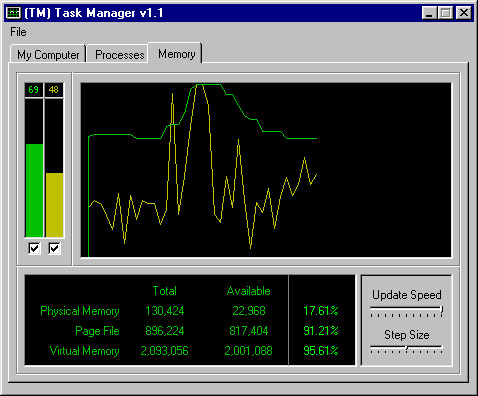478x396 pixels.
Task: Switch to the My Computer tab
Action: [x=48, y=54]
